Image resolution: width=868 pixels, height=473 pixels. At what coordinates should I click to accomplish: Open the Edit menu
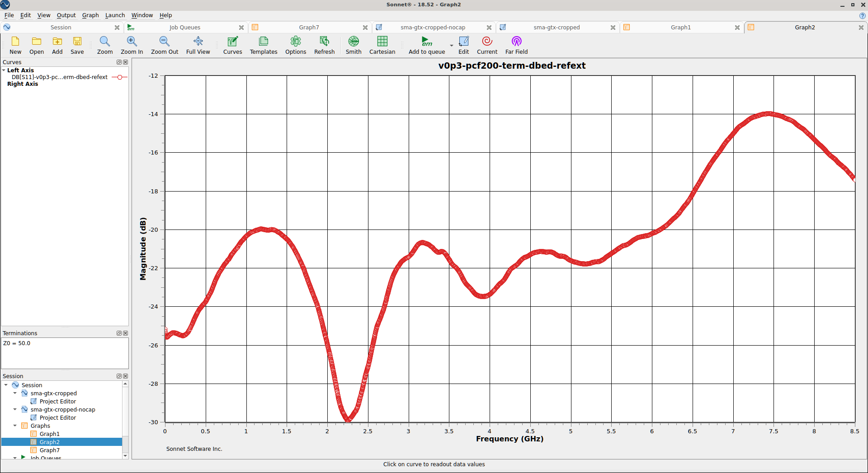[x=25, y=15]
